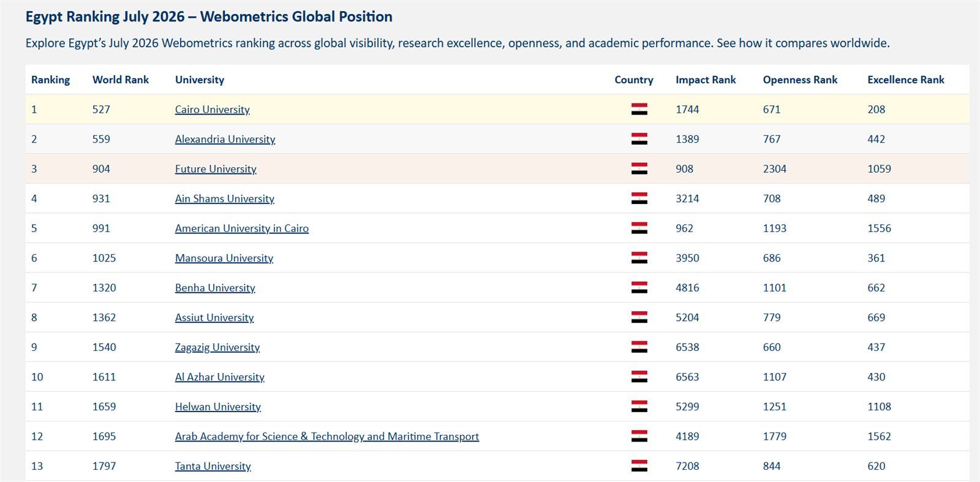
Task: Click the Impact Rank column header
Action: (706, 80)
